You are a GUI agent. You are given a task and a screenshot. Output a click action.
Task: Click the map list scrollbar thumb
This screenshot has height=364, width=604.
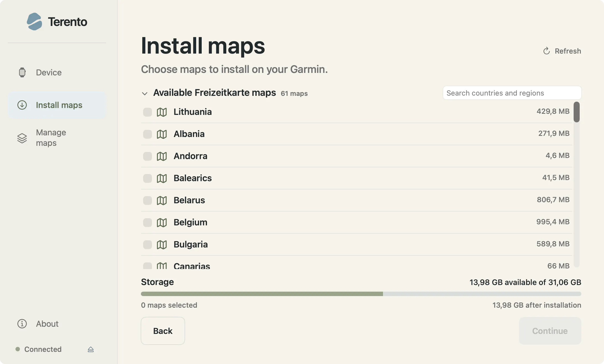[x=576, y=112]
